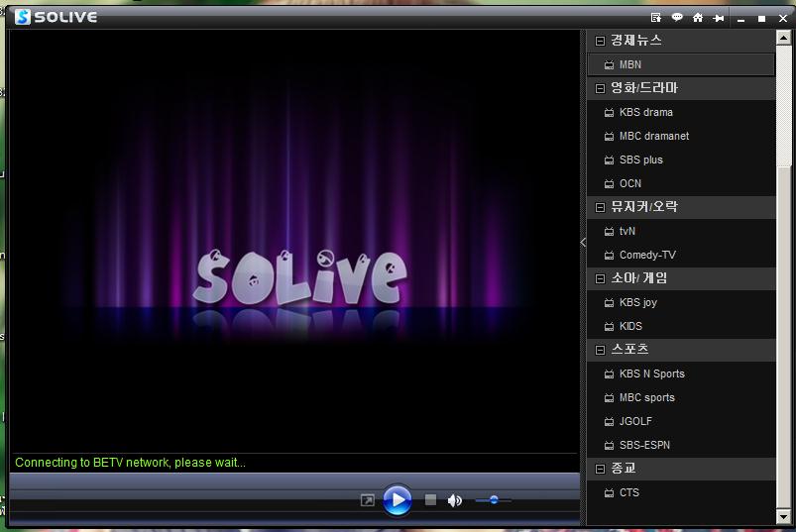Collapse the 경제뉴스 category

pyautogui.click(x=600, y=41)
